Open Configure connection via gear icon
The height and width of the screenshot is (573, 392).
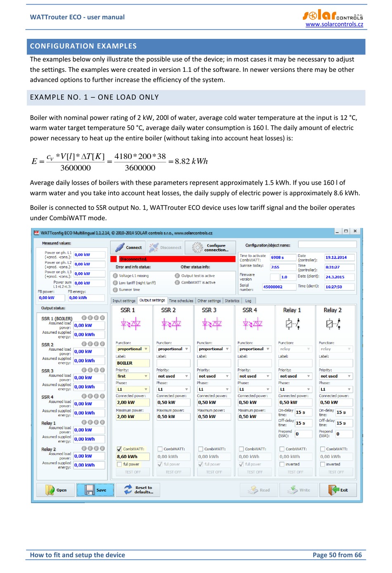click(198, 247)
